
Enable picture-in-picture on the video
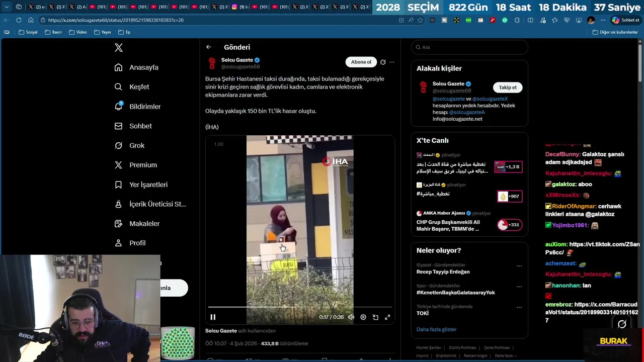[375, 317]
